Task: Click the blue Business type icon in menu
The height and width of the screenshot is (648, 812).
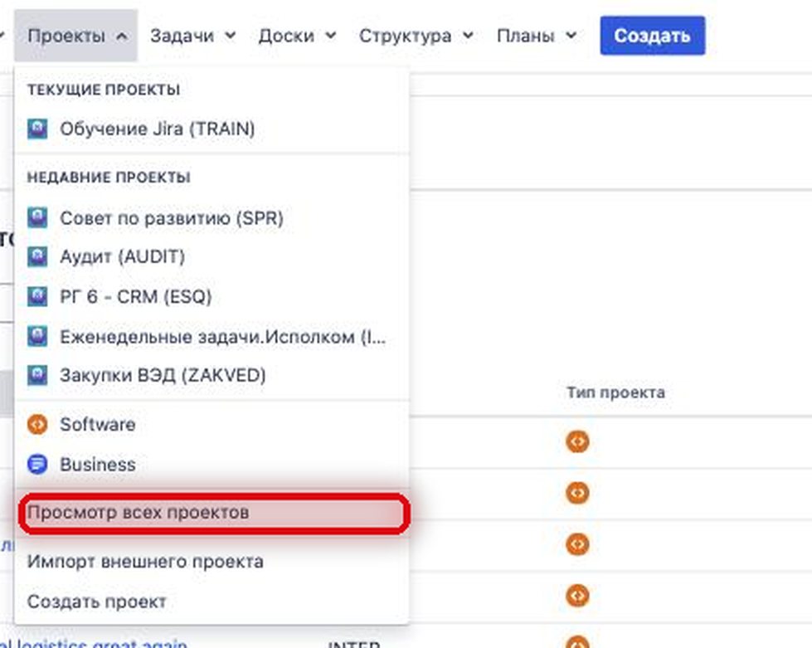Action: pos(37,464)
